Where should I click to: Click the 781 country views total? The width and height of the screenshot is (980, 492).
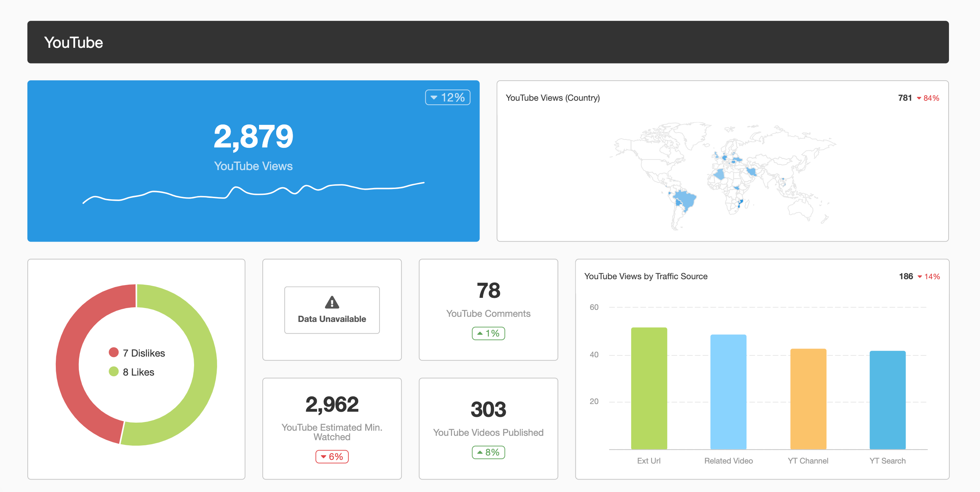[905, 98]
